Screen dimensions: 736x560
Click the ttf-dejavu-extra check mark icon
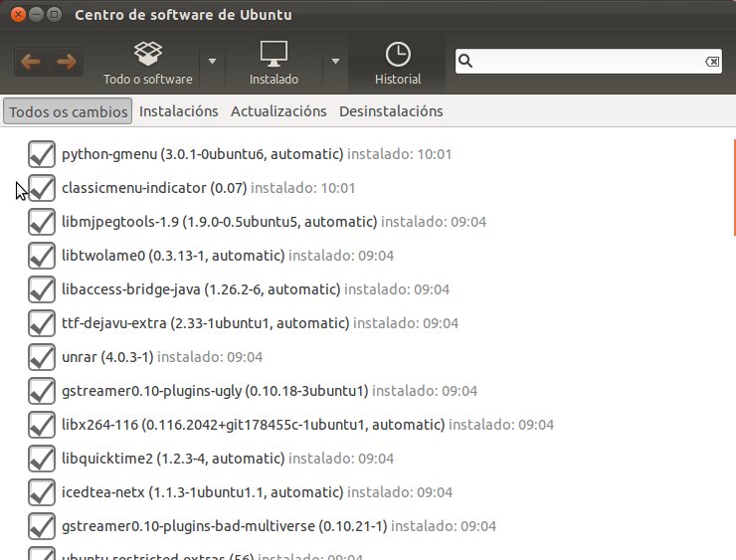42,323
